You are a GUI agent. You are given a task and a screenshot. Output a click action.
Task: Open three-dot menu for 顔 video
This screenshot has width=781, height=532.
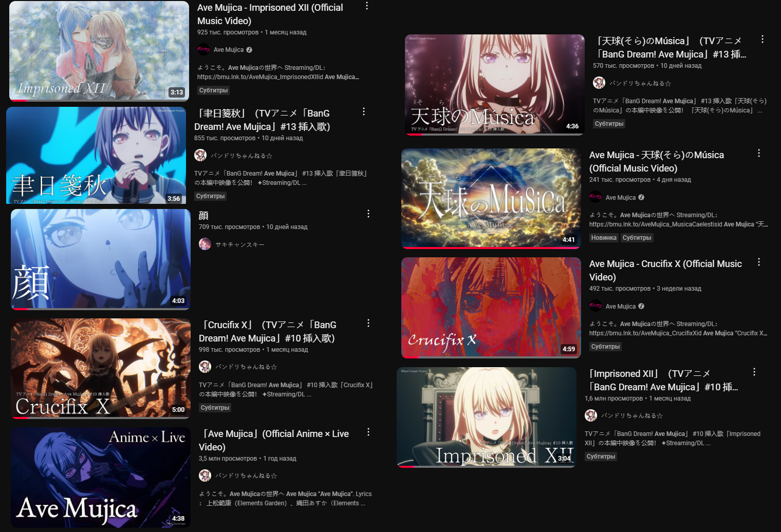(x=368, y=214)
